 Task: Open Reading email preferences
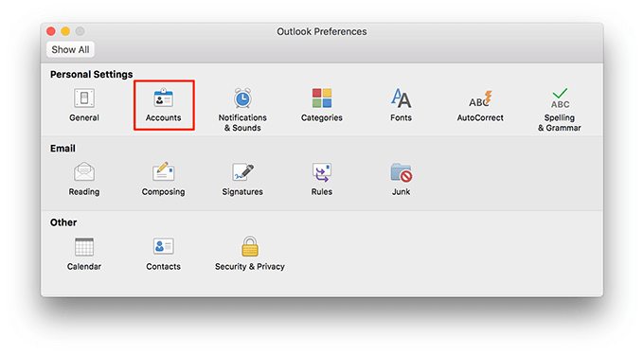(x=83, y=179)
